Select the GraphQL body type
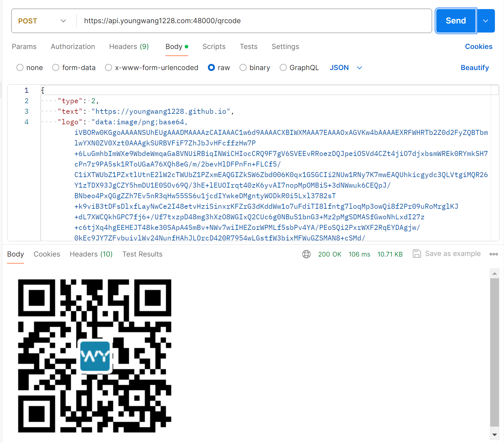The height and width of the screenshot is (443, 504). click(283, 68)
